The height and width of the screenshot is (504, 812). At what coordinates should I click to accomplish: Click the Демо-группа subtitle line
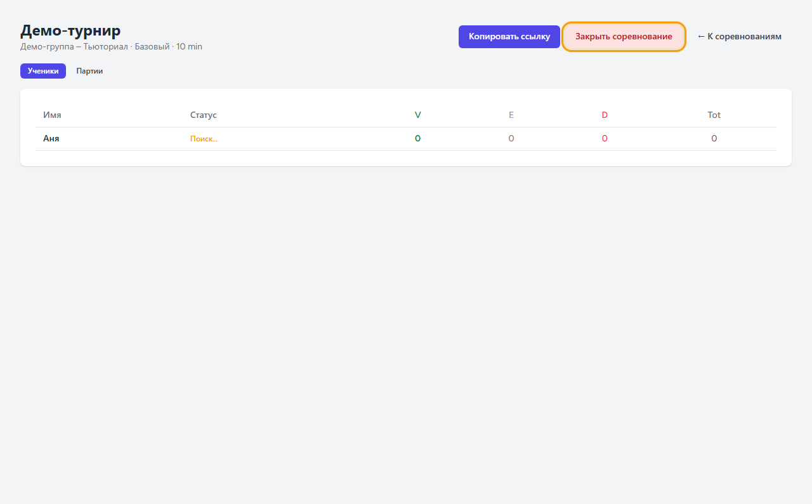111,46
